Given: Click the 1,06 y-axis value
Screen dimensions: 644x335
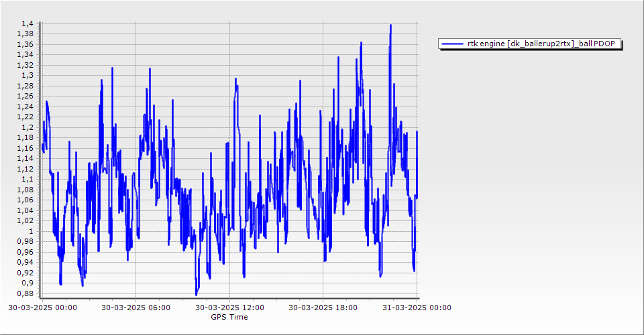Looking at the screenshot, I should tap(26, 200).
